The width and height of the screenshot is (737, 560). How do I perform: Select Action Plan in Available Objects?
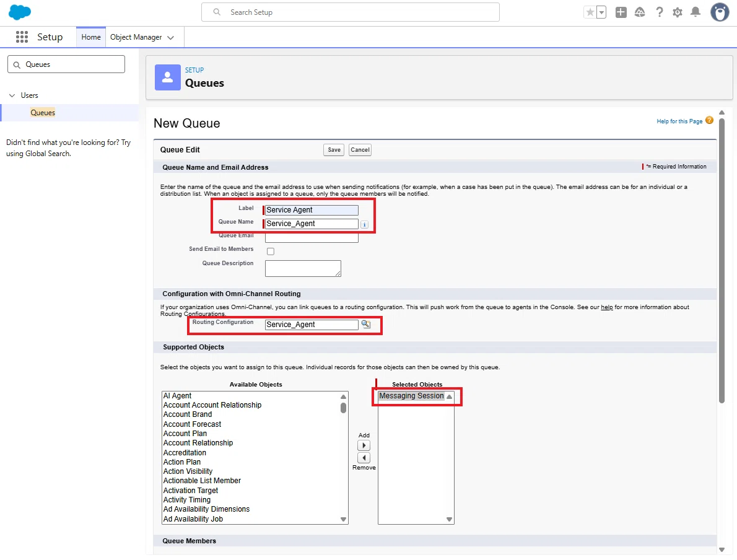point(182,462)
